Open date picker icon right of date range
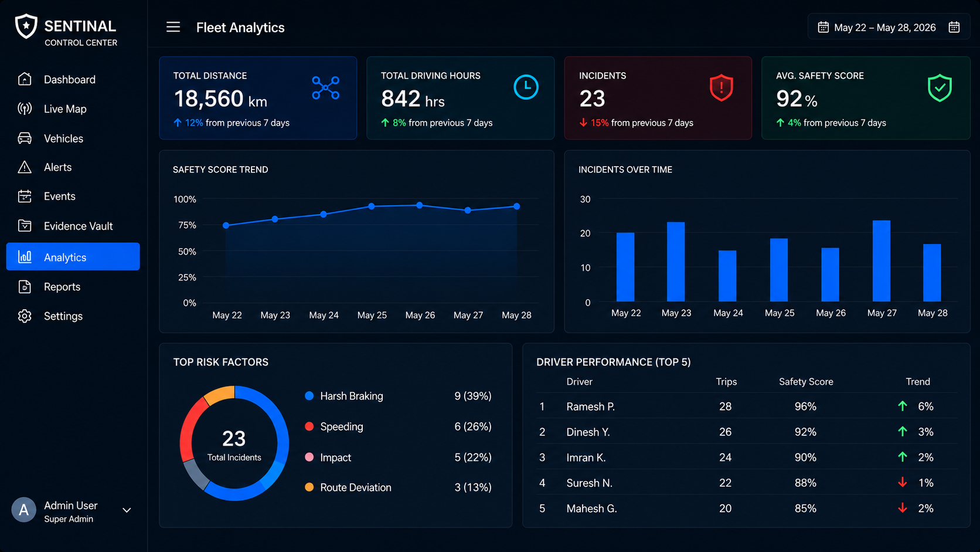The image size is (980, 552). click(x=954, y=28)
